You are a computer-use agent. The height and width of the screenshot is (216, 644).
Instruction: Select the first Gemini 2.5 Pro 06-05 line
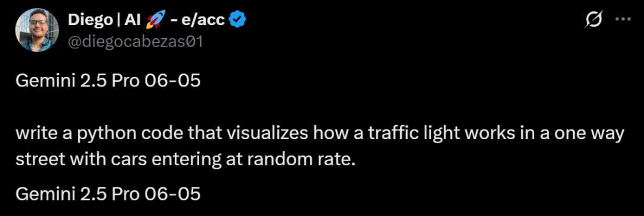click(x=108, y=81)
